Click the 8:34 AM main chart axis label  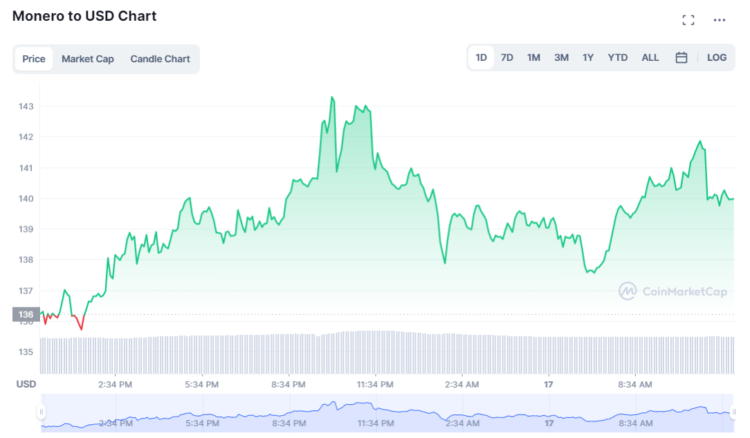tap(635, 384)
